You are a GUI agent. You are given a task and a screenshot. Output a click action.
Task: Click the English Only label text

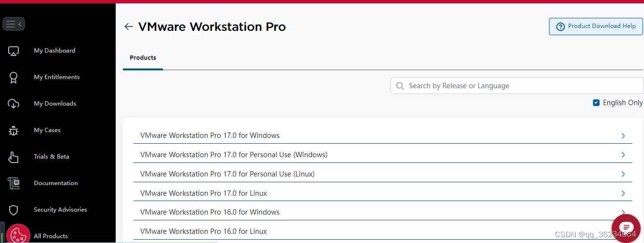click(623, 103)
